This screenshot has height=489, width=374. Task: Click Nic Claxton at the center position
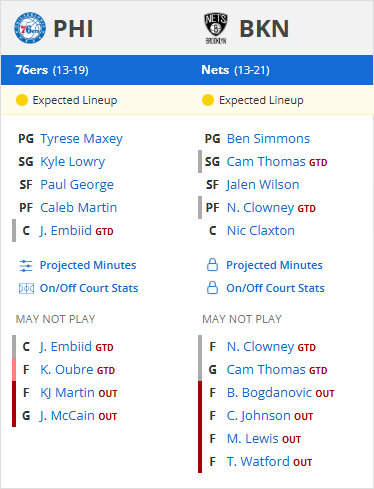point(261,231)
